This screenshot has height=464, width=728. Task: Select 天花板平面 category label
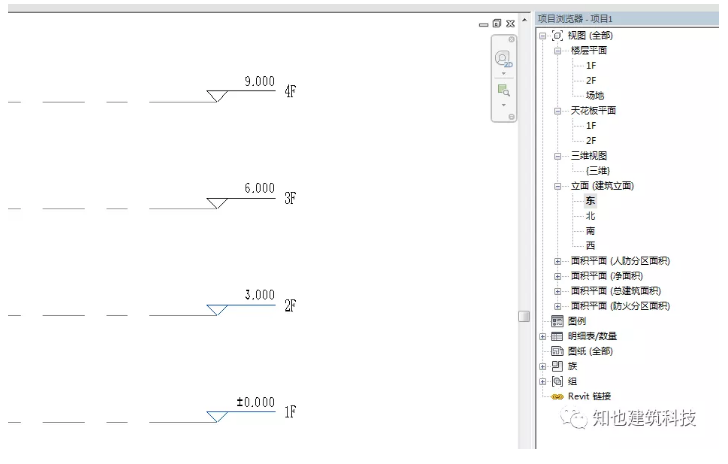593,111
